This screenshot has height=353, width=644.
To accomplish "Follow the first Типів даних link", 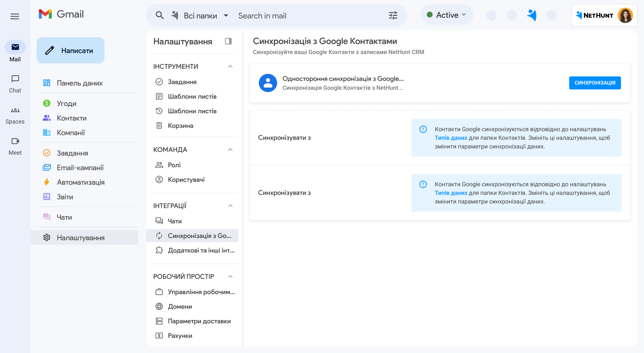I will (x=451, y=138).
